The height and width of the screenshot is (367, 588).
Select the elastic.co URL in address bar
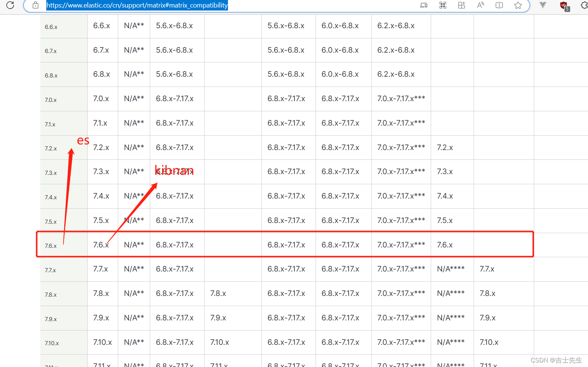click(x=137, y=5)
